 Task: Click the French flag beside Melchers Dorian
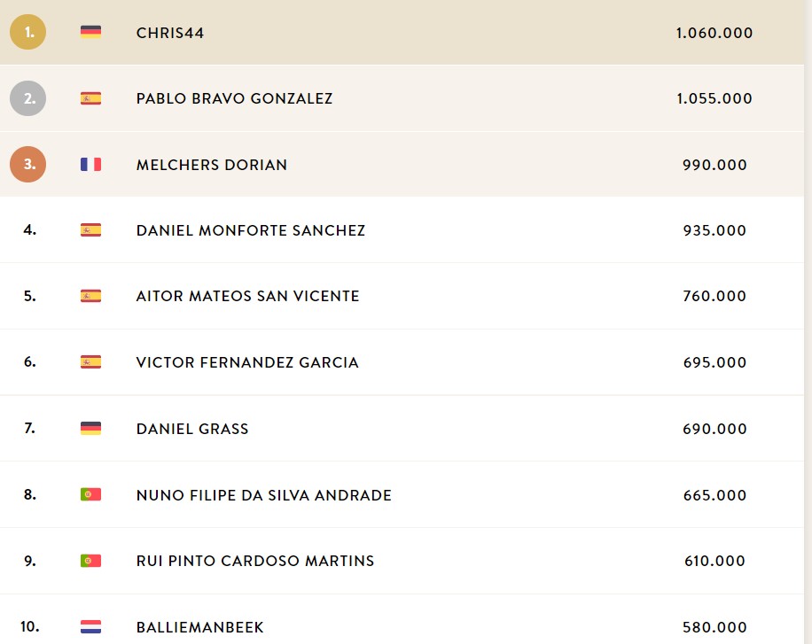point(90,164)
